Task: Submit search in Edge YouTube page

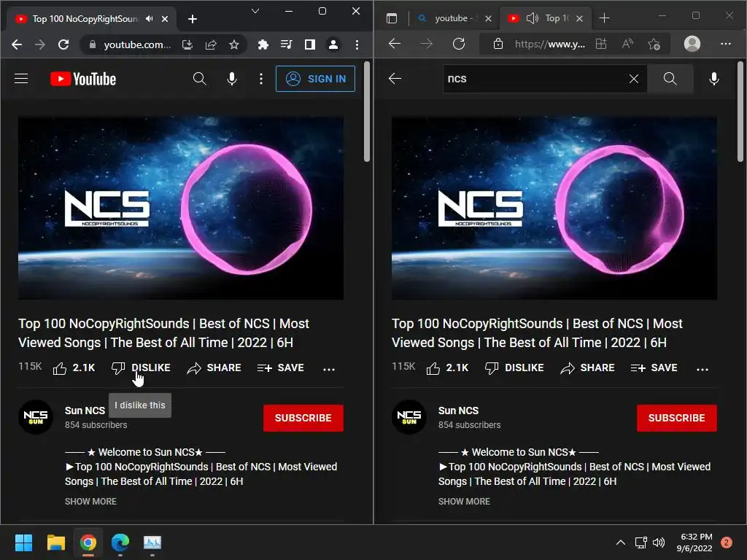Action: 670,79
